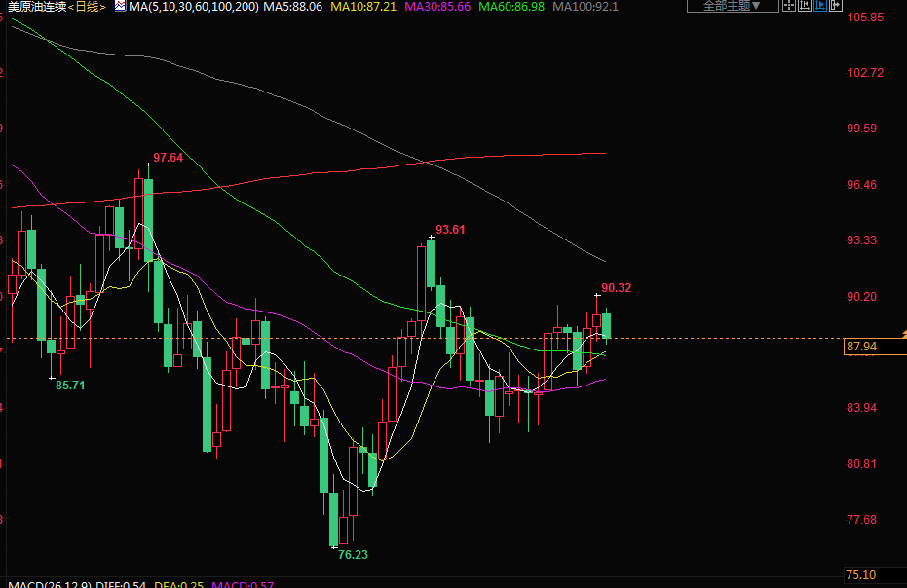Click the MA indicator chart icon
The height and width of the screenshot is (588, 907).
coord(120,6)
